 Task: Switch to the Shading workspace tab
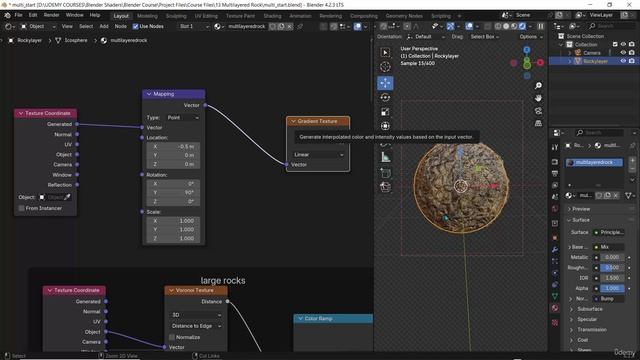272,16
